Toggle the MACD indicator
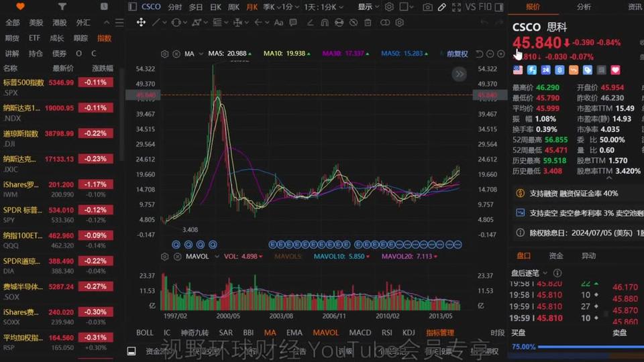Screen dimensions: 644x362 click(360, 333)
